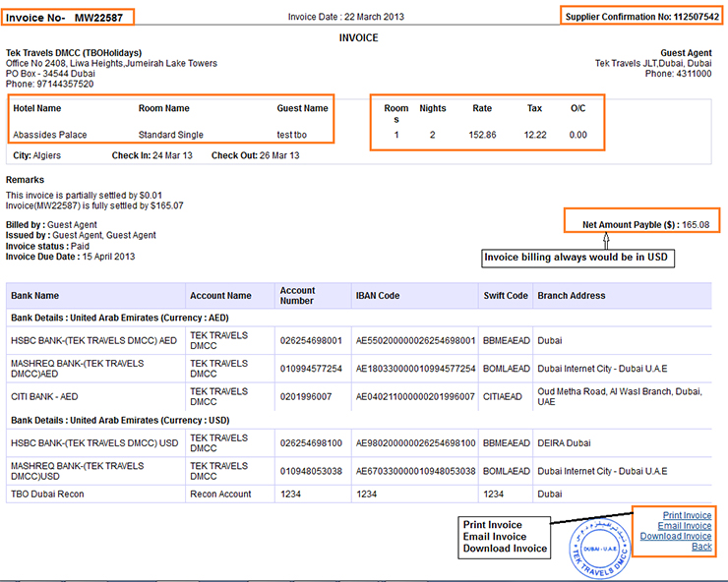Click the Print Invoice link
This screenshot has width=728, height=582.
[687, 515]
